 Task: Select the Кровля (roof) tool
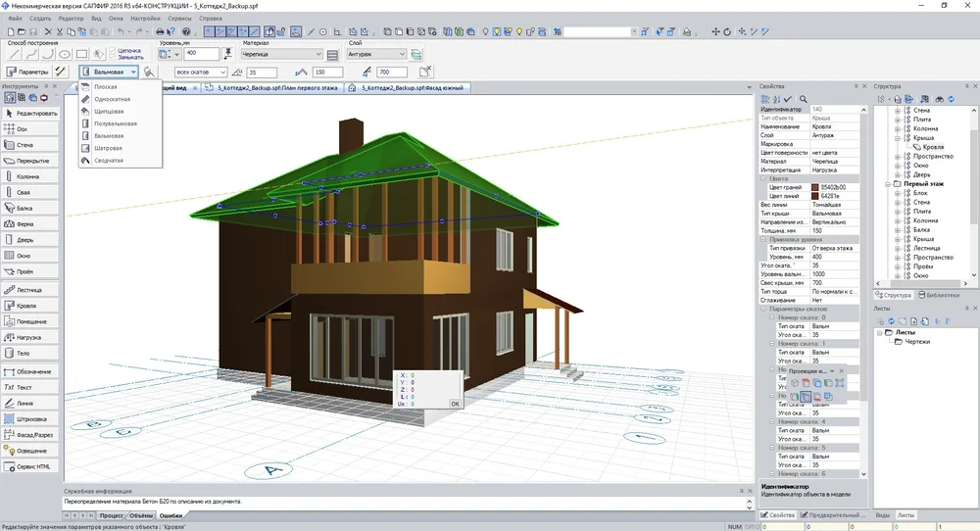tap(30, 306)
